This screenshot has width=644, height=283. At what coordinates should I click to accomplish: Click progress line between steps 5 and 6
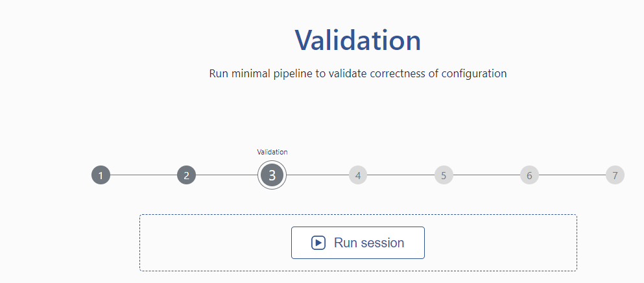486,175
